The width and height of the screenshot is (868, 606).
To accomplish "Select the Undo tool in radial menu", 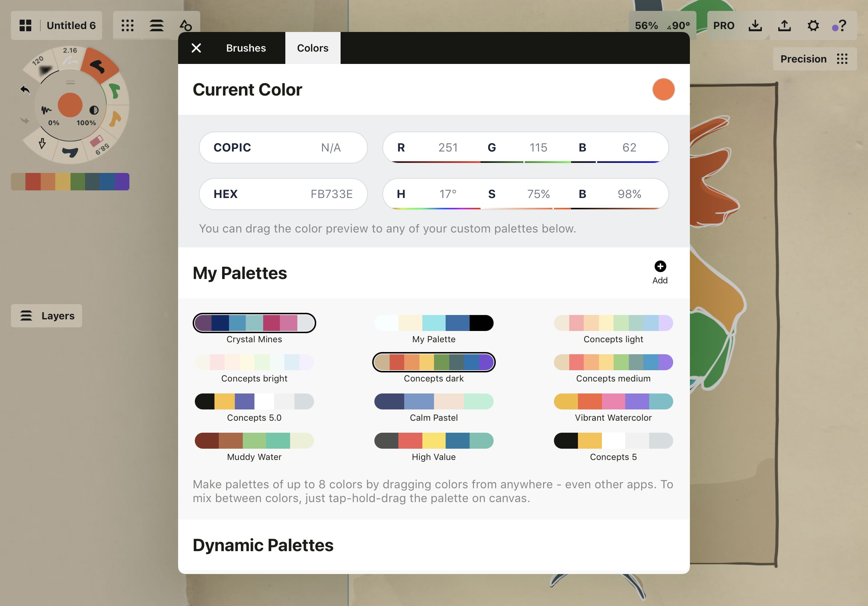I will (x=24, y=88).
